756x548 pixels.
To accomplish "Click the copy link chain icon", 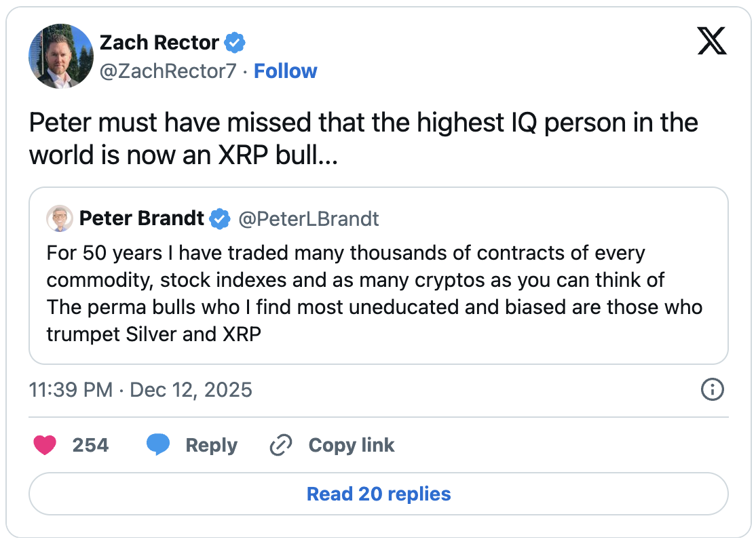I will (280, 445).
